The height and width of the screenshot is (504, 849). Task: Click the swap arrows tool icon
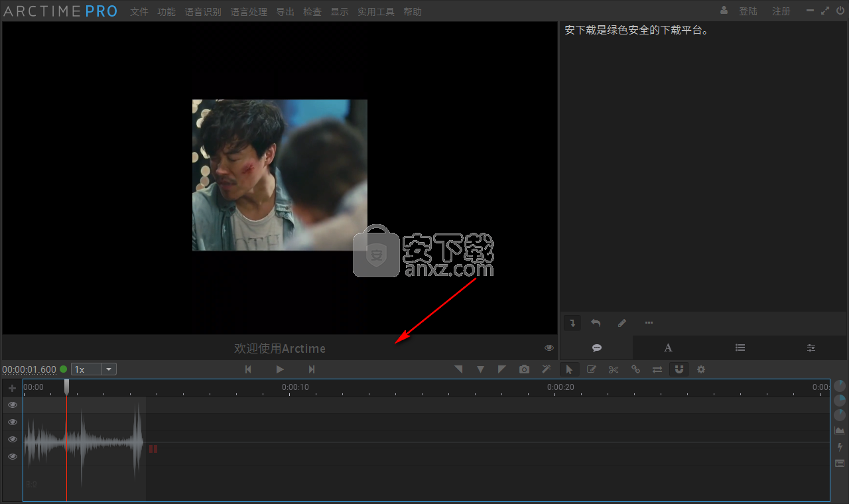point(657,369)
